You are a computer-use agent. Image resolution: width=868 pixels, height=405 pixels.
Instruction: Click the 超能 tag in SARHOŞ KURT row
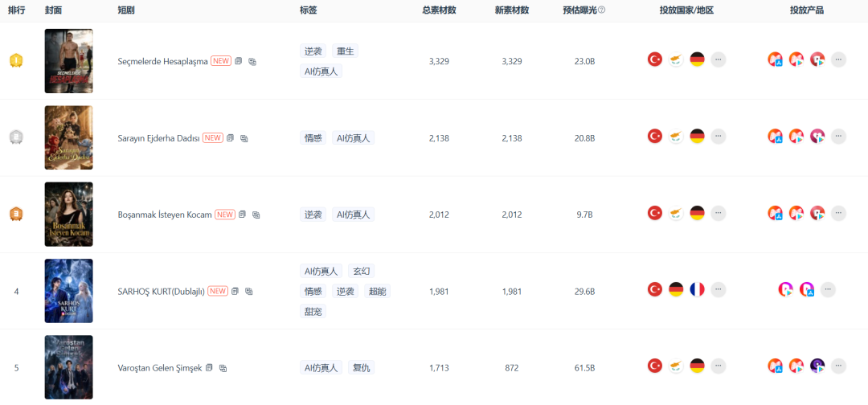pyautogui.click(x=378, y=291)
